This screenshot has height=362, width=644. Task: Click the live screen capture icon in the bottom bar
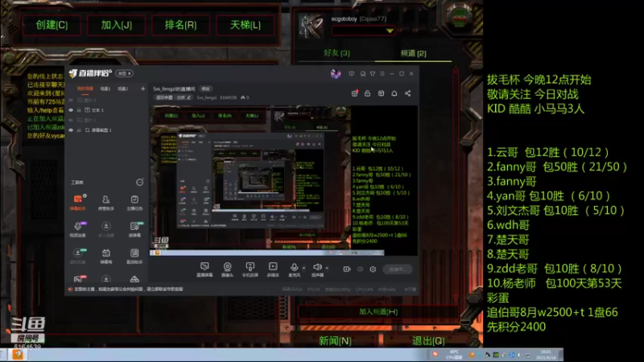pyautogui.click(x=204, y=269)
